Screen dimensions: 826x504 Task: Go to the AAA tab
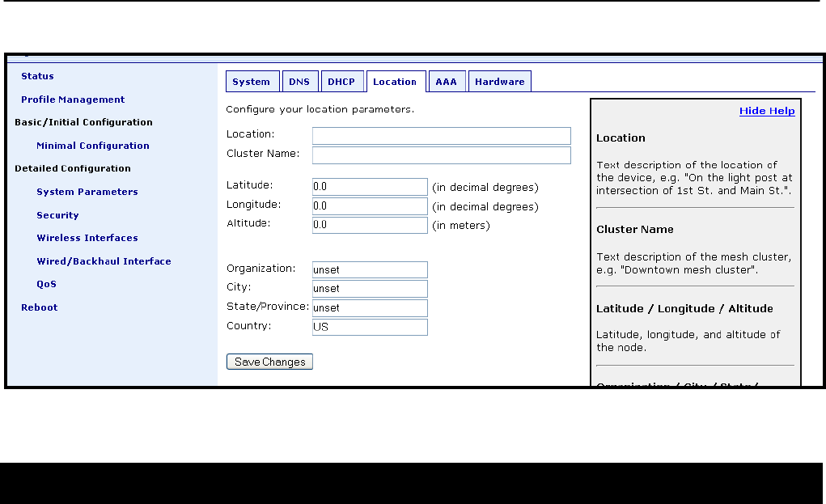tap(447, 82)
